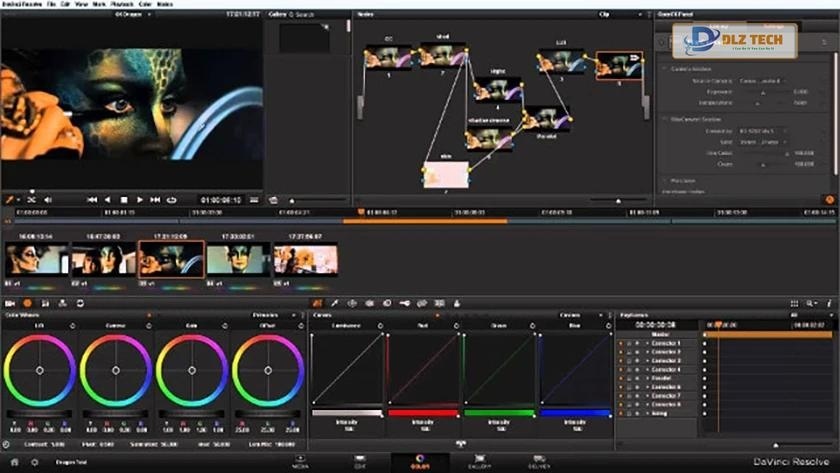Switch to the Edit page at bottom

(x=360, y=462)
